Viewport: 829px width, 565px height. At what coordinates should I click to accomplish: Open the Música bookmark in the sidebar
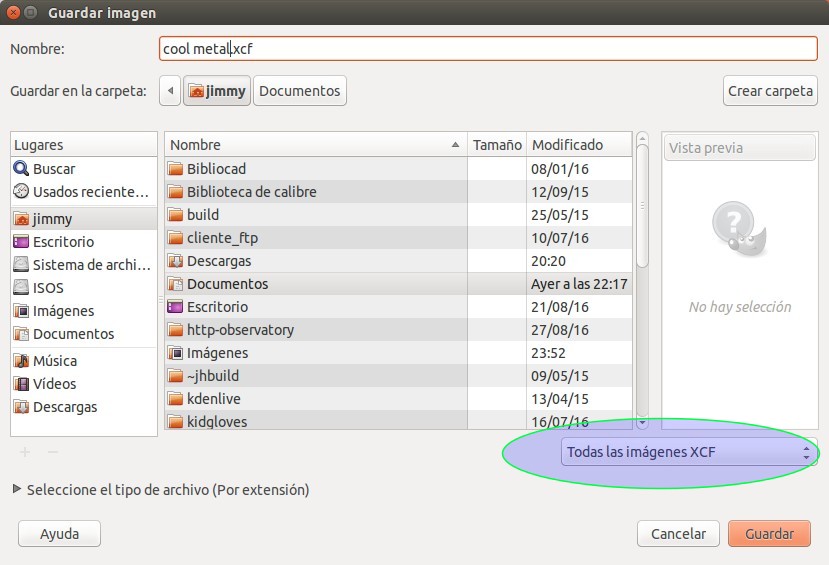[54, 361]
